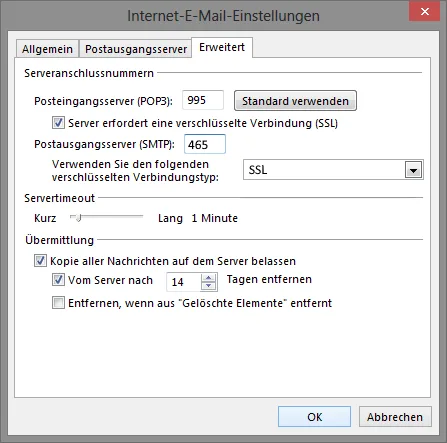Viewport: 447px width, 443px height.
Task: Click the Postausgangsserver (SMTP) label
Action: coord(104,144)
